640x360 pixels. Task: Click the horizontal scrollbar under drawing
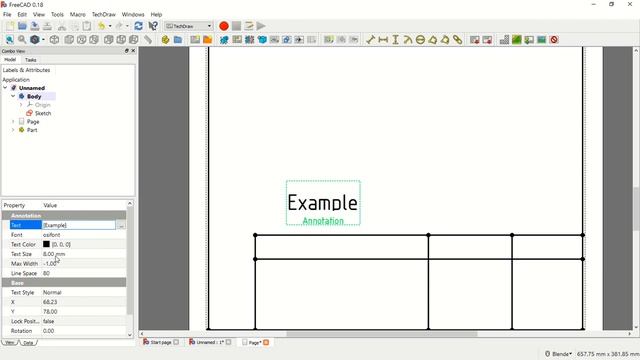coord(382,334)
